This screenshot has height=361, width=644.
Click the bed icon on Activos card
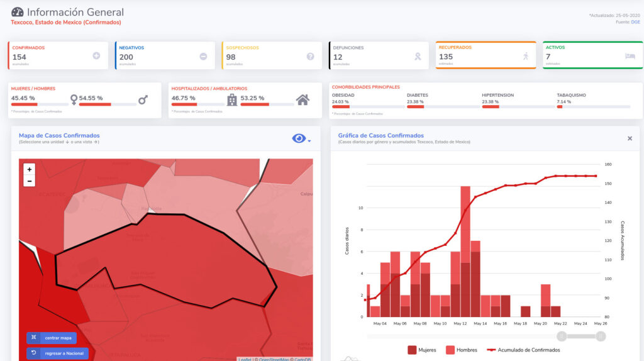click(x=630, y=56)
